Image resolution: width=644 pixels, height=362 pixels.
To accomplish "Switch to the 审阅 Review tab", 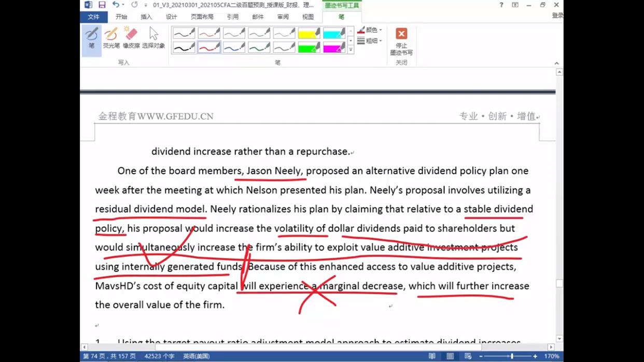I will coord(283,17).
